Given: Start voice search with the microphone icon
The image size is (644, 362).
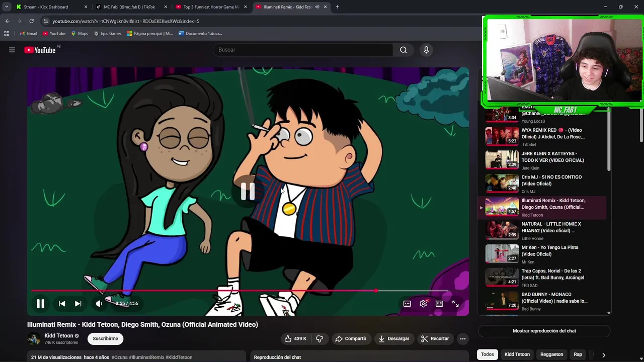Looking at the screenshot, I should (426, 50).
